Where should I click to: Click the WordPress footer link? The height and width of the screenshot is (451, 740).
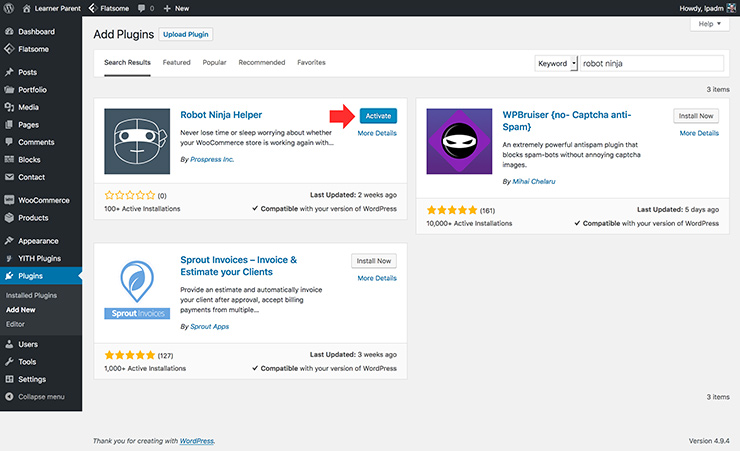click(x=197, y=441)
